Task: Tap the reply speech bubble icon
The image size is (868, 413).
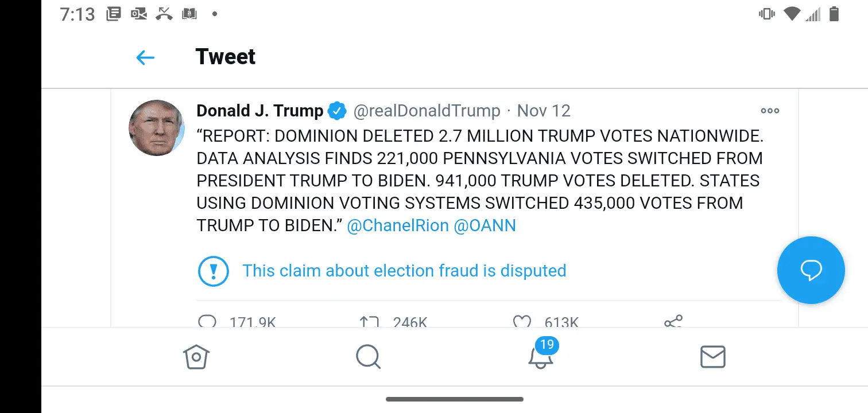Action: point(207,322)
